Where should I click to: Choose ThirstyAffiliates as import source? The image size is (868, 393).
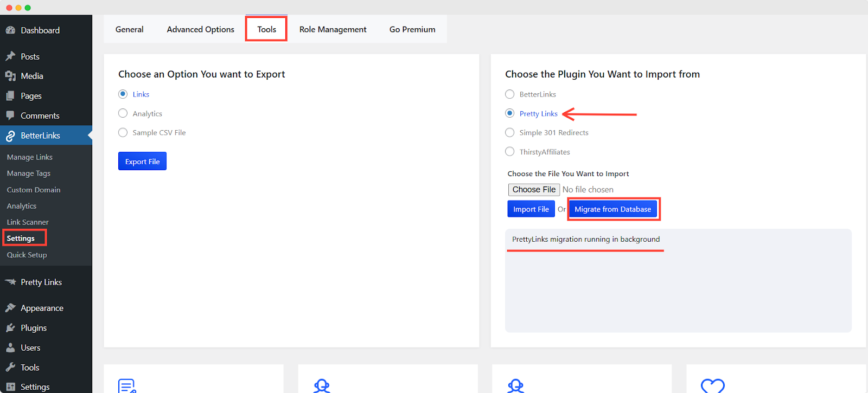(510, 152)
